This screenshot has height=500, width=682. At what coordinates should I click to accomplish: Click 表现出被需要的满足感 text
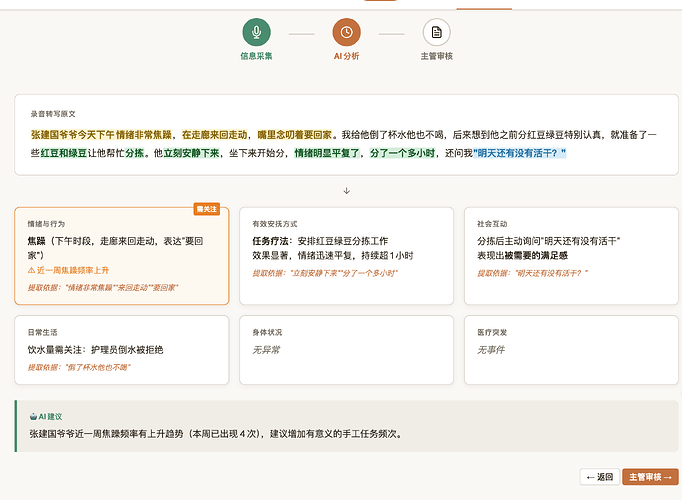coord(522,255)
